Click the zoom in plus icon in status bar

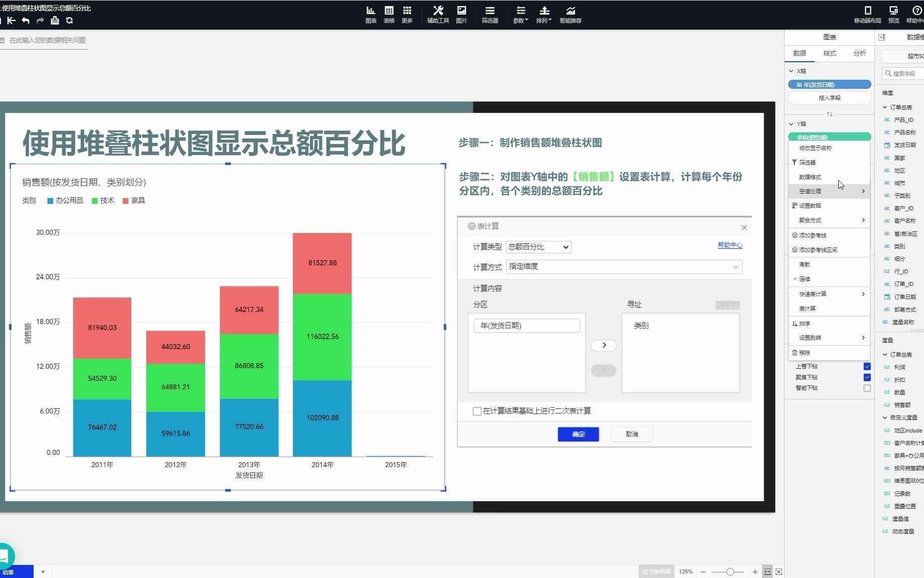755,571
